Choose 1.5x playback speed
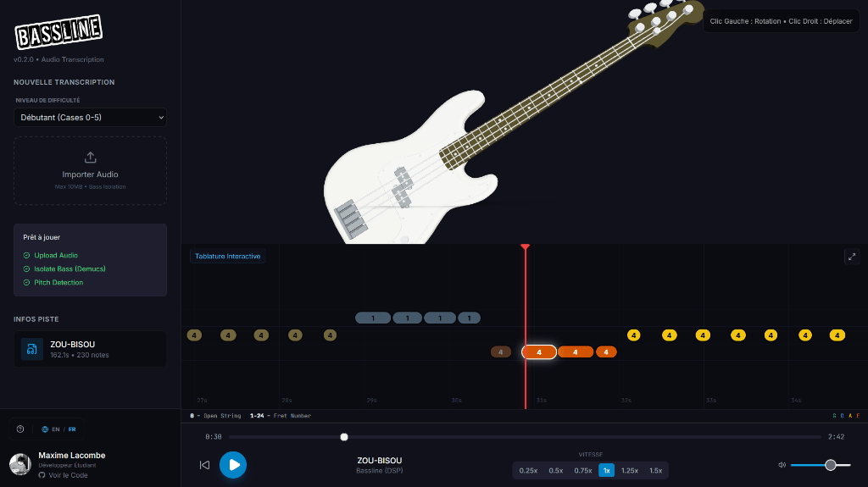 655,470
